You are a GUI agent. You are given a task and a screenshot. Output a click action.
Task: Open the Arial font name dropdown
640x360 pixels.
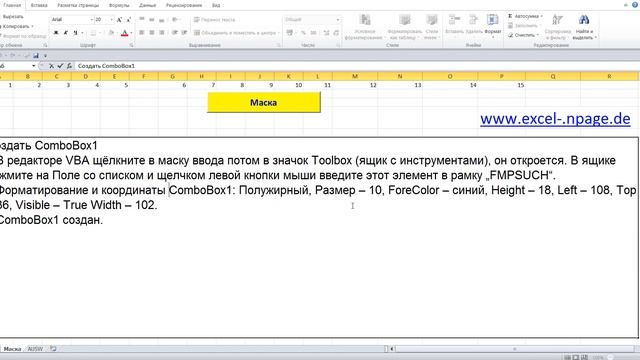(91, 20)
